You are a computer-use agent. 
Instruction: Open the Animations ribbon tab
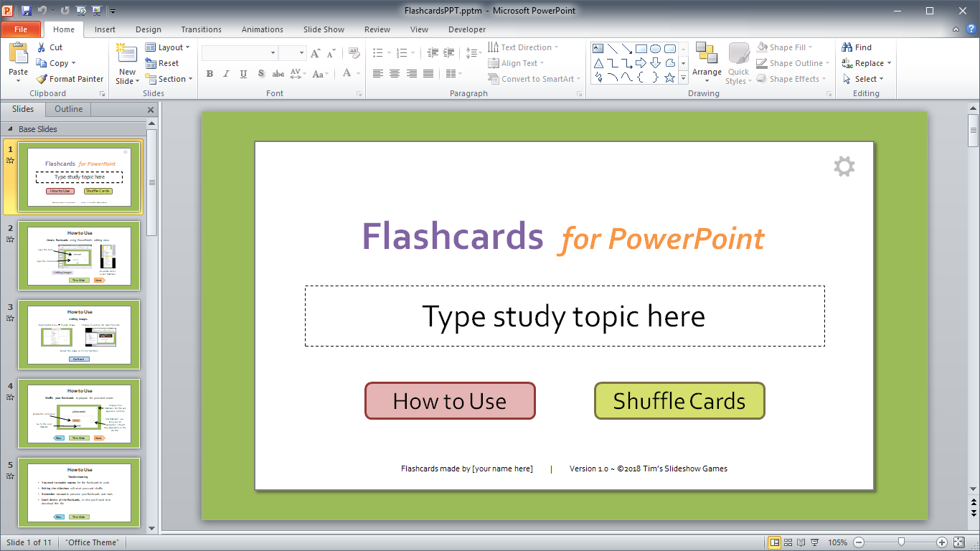[262, 29]
